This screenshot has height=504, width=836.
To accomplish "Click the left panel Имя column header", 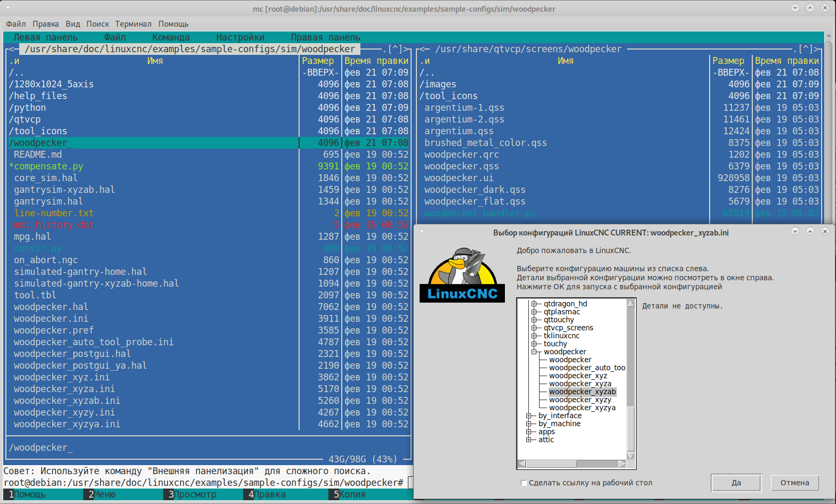I will tap(155, 61).
